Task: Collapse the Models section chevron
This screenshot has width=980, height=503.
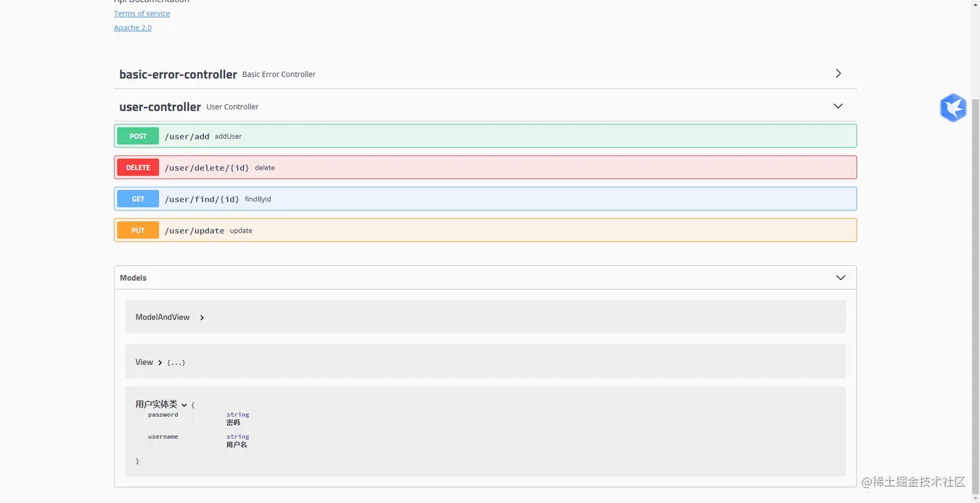Action: (841, 277)
